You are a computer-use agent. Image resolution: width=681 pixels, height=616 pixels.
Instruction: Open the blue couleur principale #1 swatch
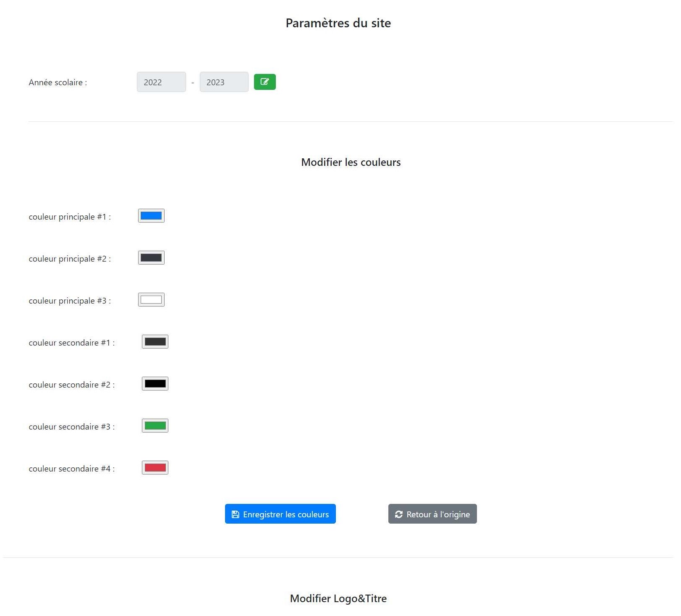151,216
